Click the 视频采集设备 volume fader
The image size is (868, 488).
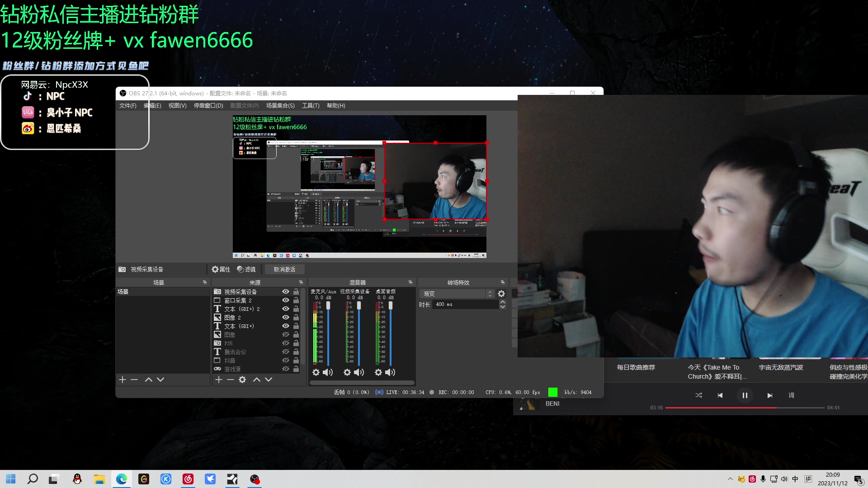[x=359, y=306]
